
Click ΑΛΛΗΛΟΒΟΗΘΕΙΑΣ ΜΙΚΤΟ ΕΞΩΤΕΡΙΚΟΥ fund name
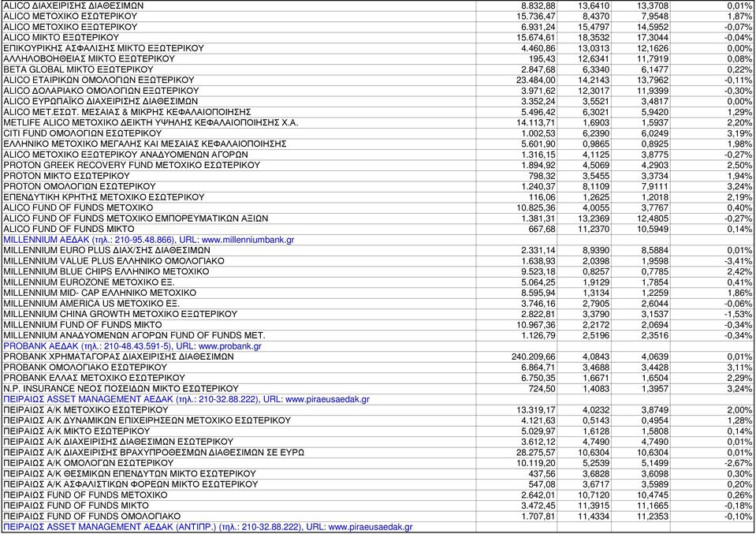(89, 59)
